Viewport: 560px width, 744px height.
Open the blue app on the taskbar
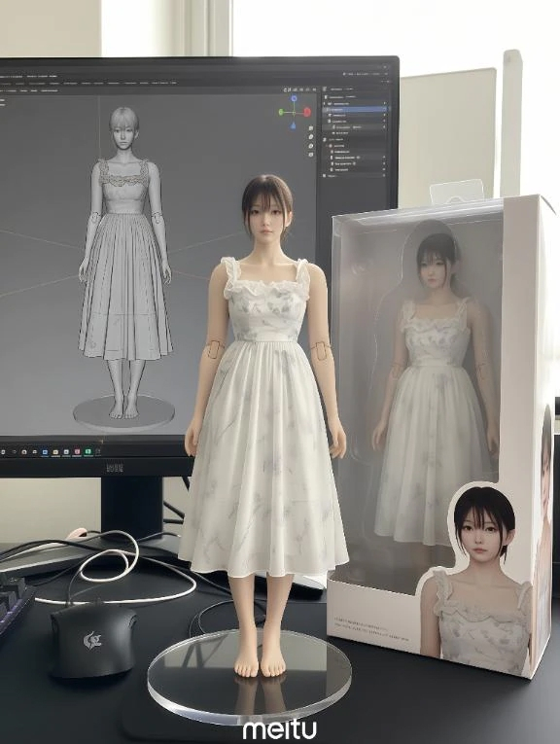pos(45,451)
